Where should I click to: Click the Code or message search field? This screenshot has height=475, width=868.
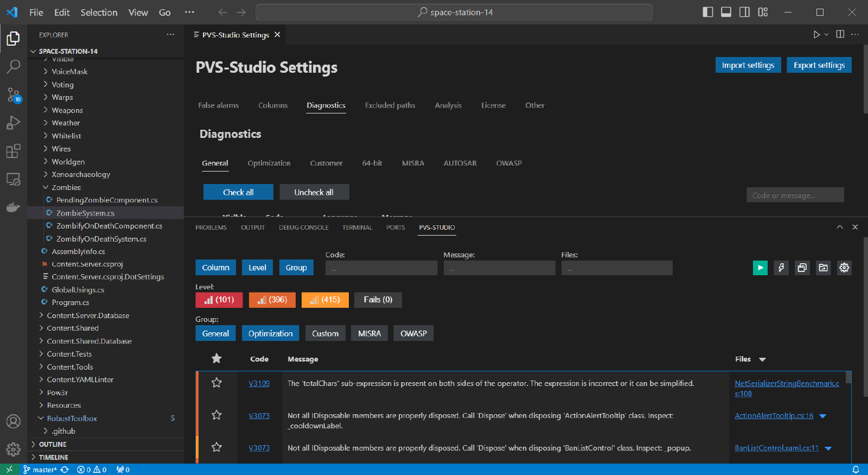[795, 195]
